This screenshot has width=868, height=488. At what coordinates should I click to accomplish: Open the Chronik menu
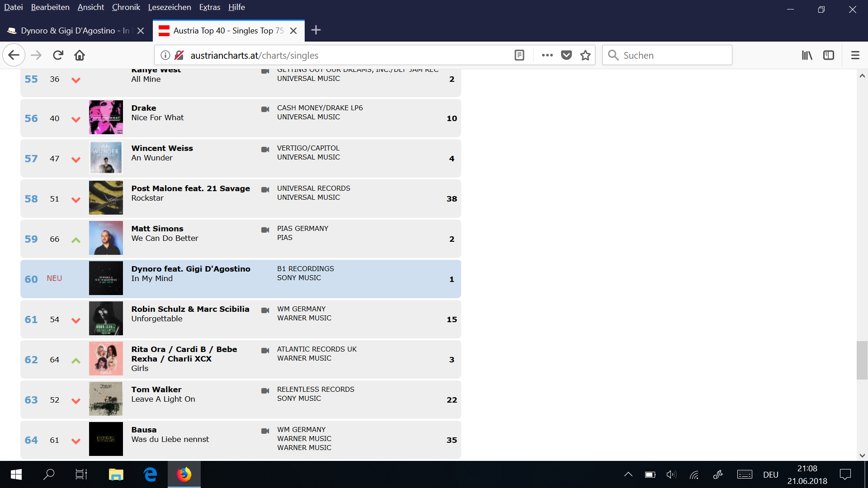pos(126,7)
